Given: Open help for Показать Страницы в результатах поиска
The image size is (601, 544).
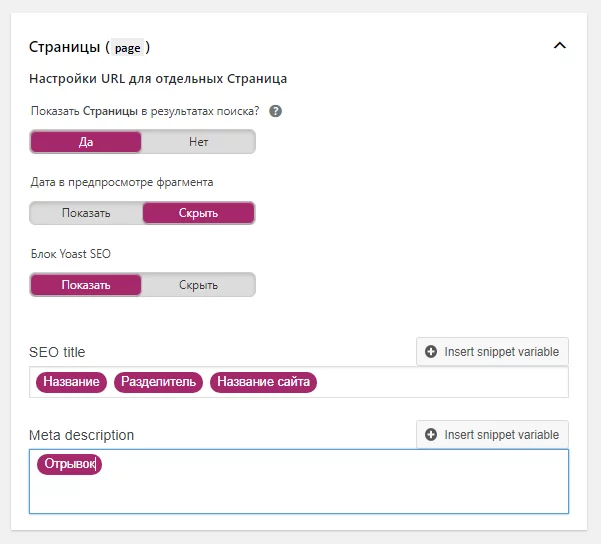Looking at the screenshot, I should 275,111.
